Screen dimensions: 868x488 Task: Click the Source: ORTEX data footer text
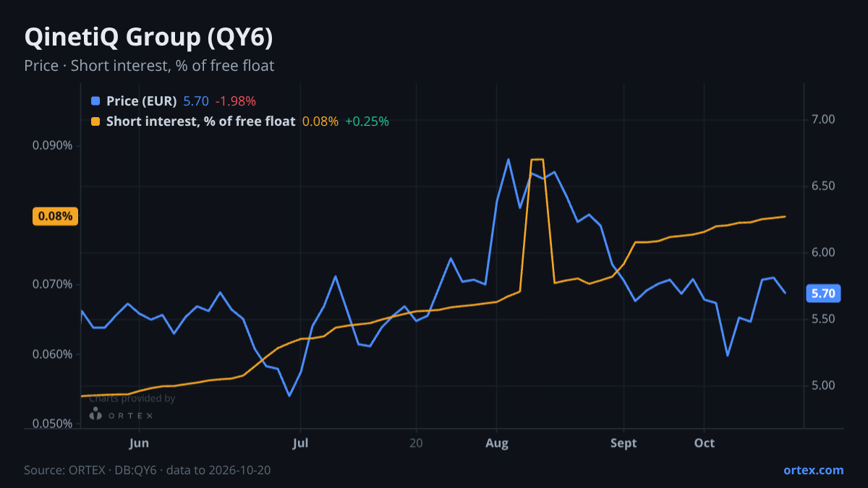(x=148, y=470)
